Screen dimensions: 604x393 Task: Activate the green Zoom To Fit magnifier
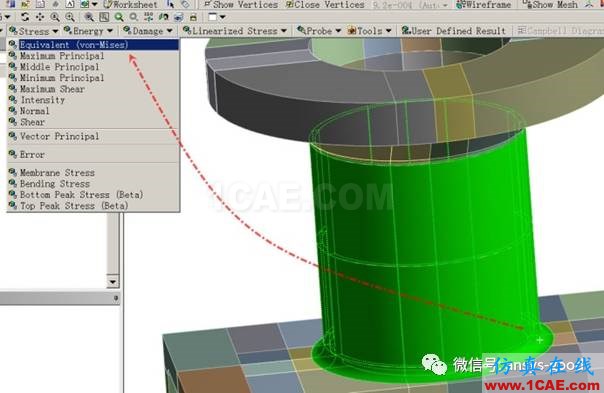point(119,17)
